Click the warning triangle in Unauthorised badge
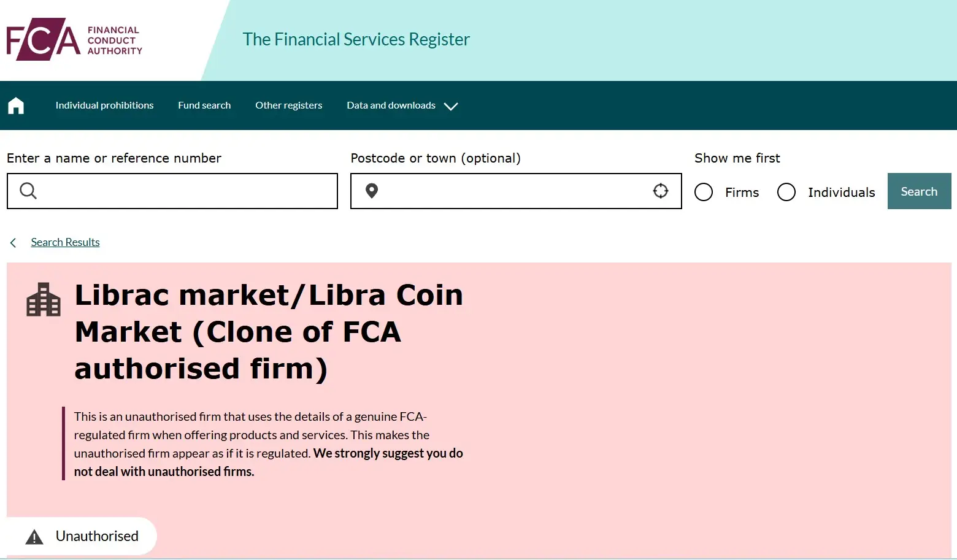The height and width of the screenshot is (560, 957). 35,536
